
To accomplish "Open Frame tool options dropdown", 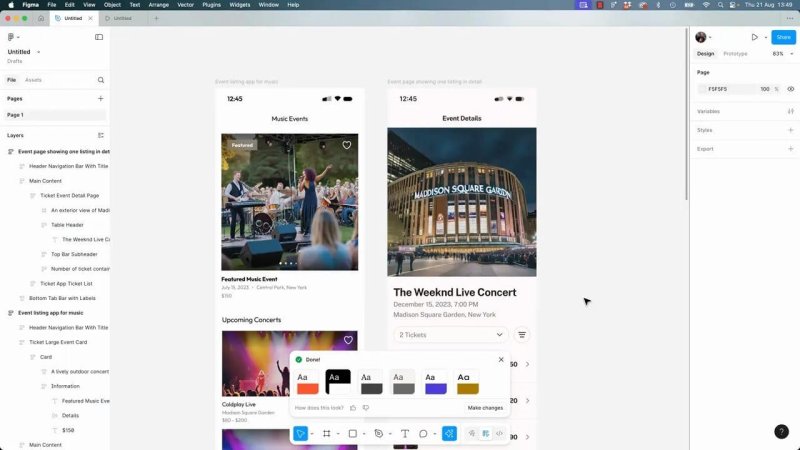I will tap(338, 434).
